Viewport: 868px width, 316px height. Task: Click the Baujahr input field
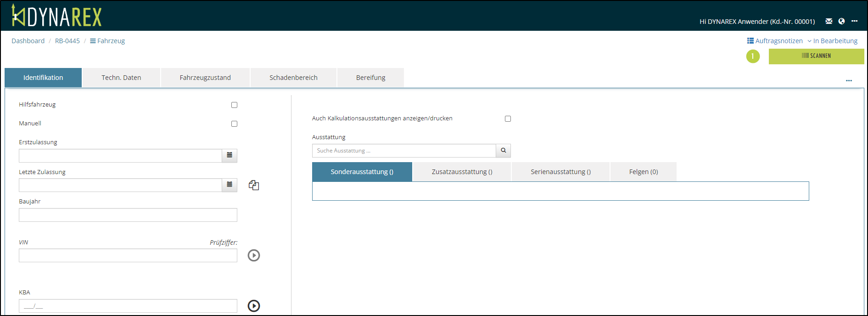[x=128, y=215]
